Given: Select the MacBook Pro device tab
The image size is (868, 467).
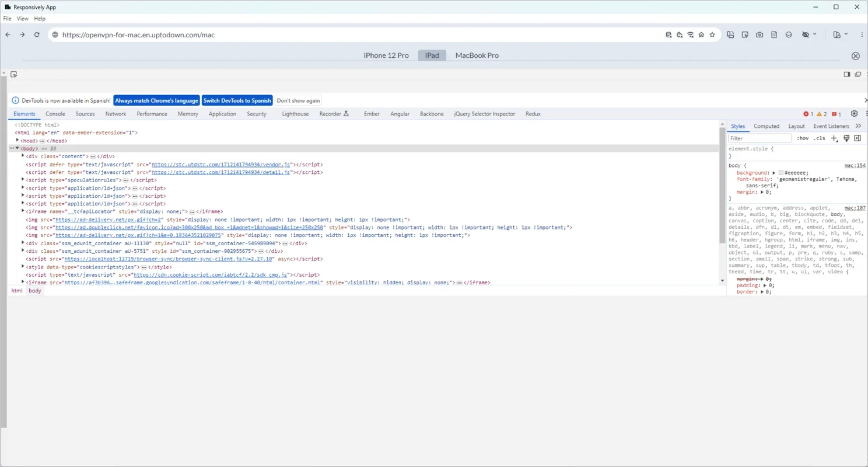Looking at the screenshot, I should tap(477, 55).
